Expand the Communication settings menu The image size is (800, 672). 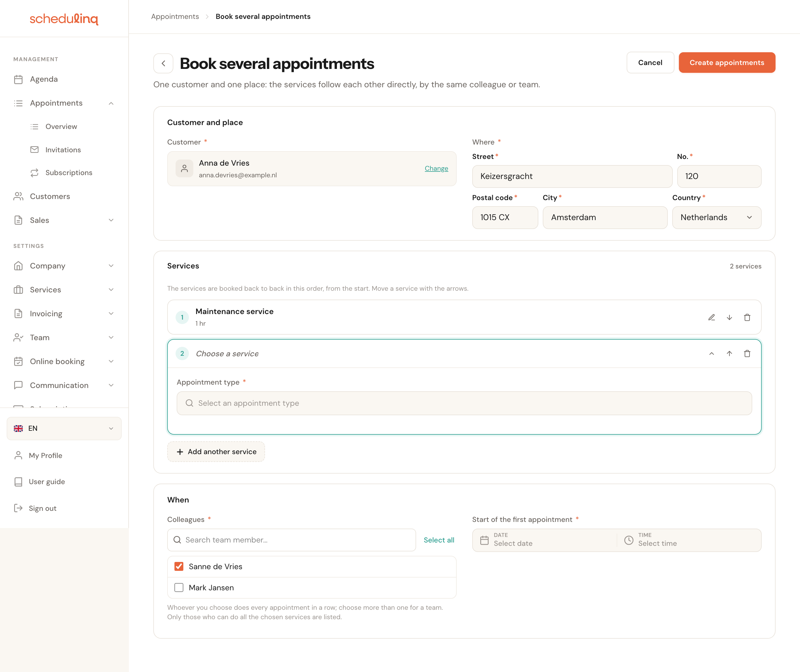[64, 385]
